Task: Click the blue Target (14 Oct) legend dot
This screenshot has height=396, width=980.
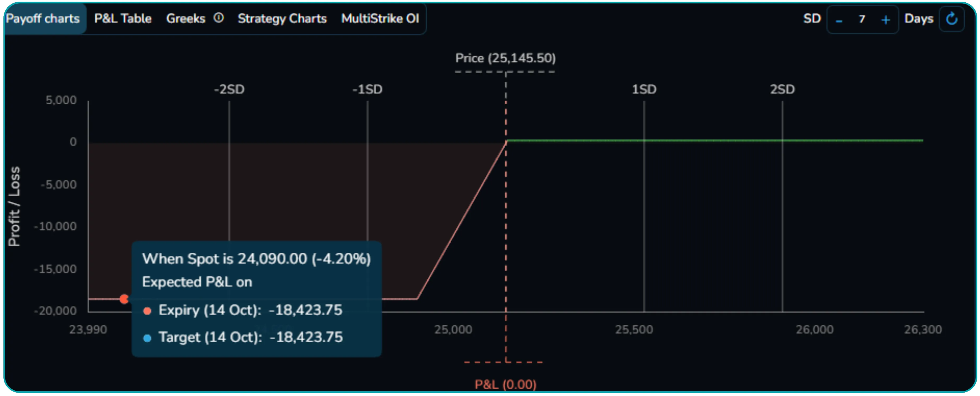Action: [x=147, y=338]
